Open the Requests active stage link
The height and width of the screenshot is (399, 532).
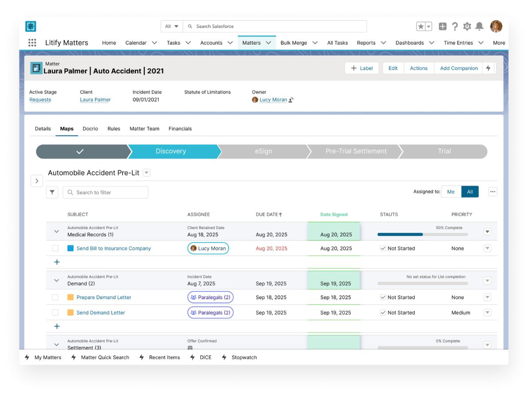point(40,100)
